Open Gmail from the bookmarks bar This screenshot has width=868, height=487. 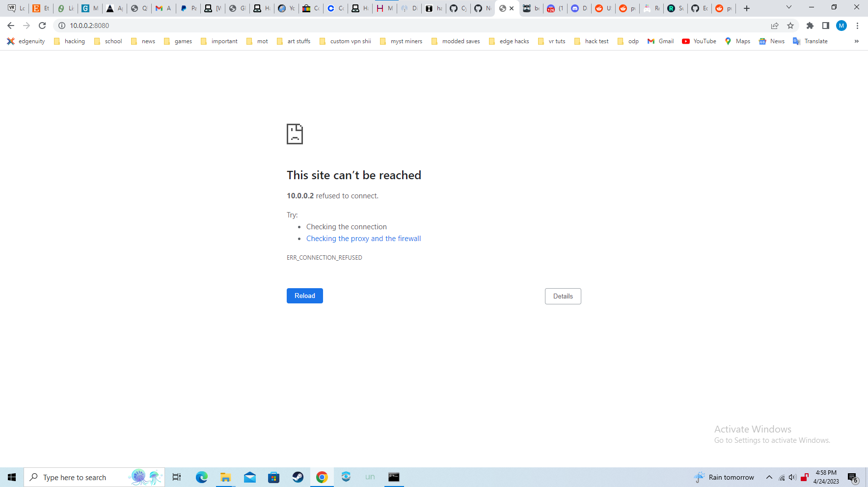point(660,41)
